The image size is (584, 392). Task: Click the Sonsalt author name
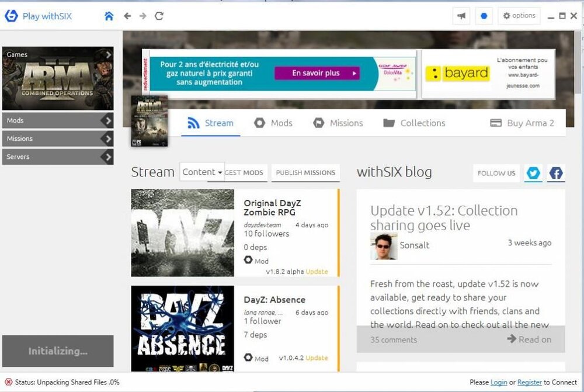414,245
